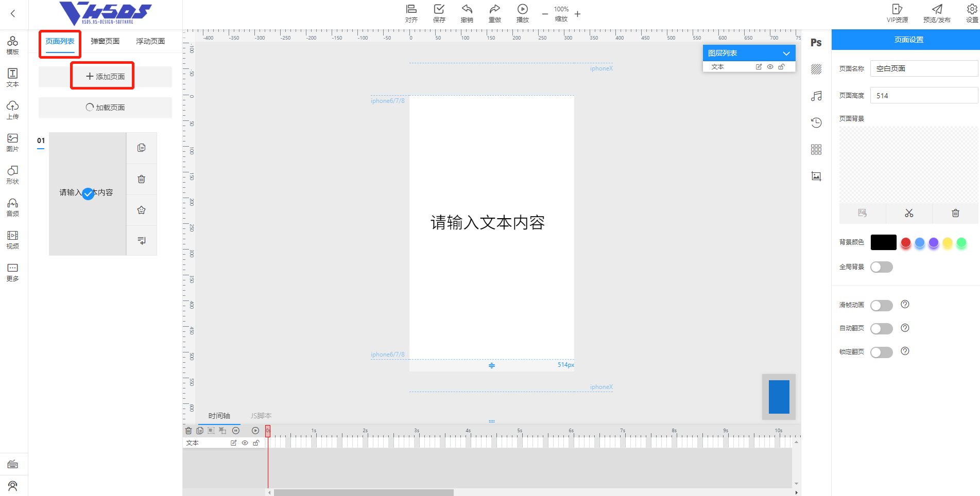This screenshot has height=496, width=980.
Task: Click the image crop icon in right strip
Action: 816,176
